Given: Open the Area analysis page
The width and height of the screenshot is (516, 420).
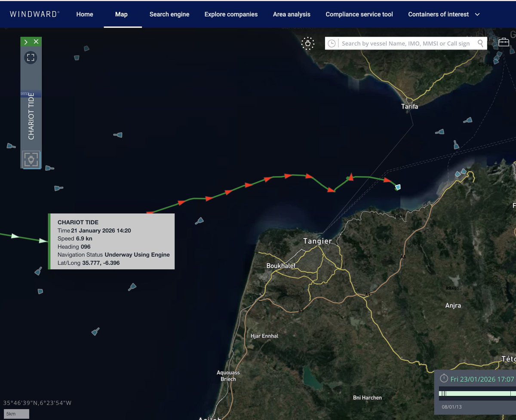Looking at the screenshot, I should click(292, 14).
